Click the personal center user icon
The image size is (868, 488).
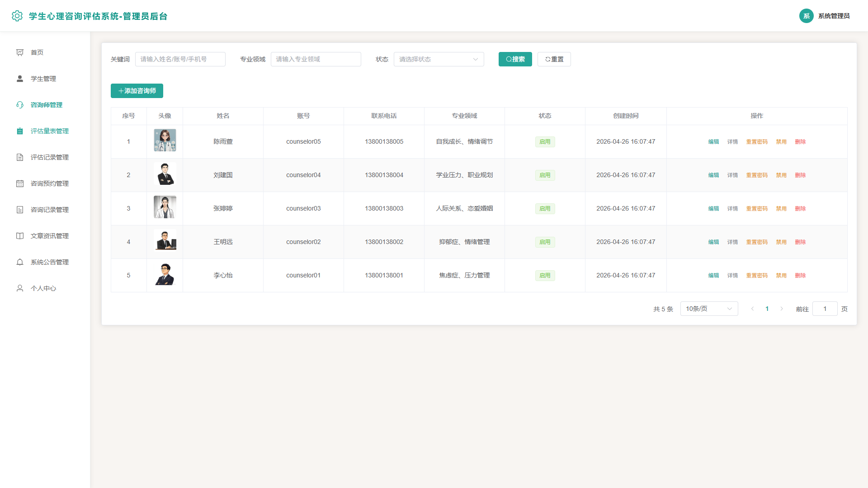coord(20,288)
